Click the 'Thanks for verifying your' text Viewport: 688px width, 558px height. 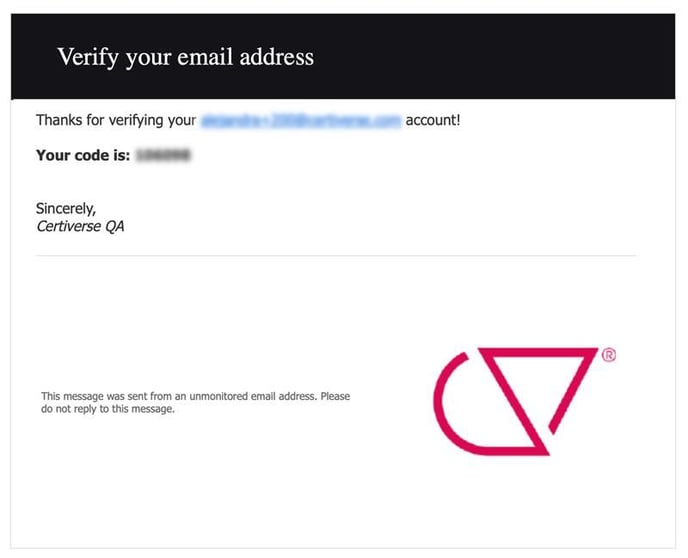click(116, 120)
